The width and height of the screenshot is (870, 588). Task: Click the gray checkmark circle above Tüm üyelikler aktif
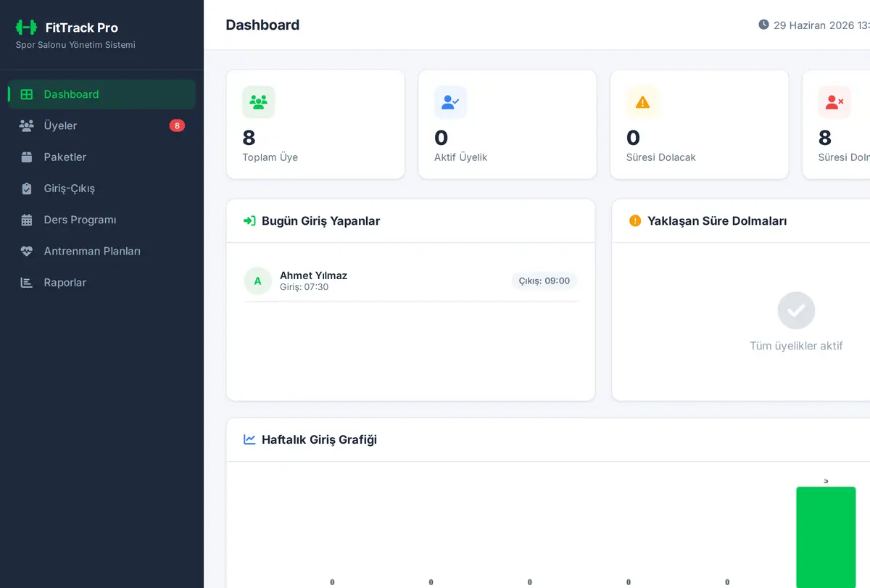point(796,310)
